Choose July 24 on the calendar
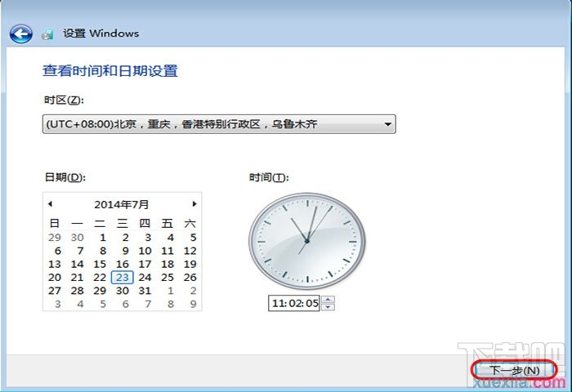This screenshot has width=572, height=392. click(x=145, y=278)
